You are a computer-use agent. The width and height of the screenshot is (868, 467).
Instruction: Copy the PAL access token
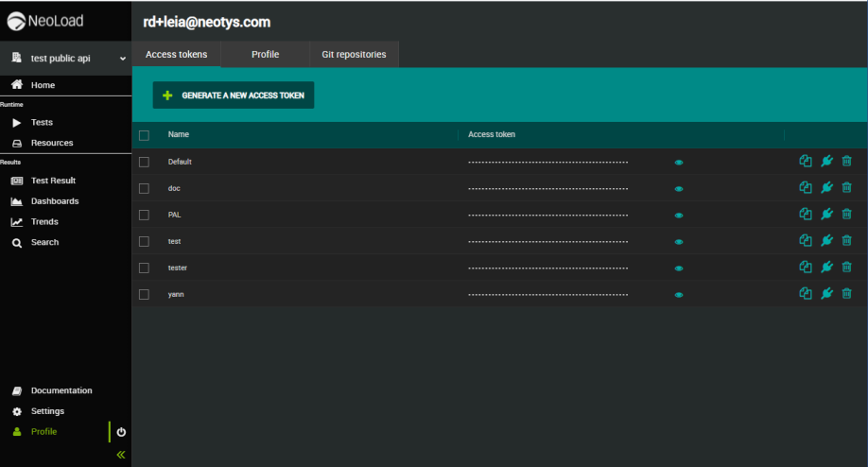pyautogui.click(x=806, y=215)
